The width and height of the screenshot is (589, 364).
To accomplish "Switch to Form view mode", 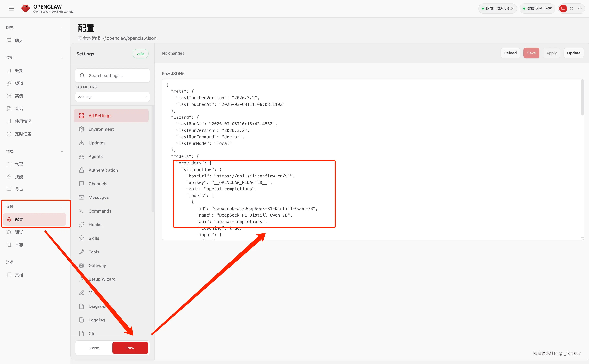I will point(94,348).
